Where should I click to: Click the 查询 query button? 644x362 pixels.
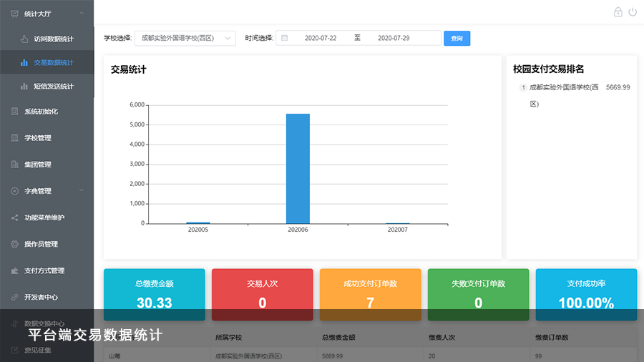457,38
